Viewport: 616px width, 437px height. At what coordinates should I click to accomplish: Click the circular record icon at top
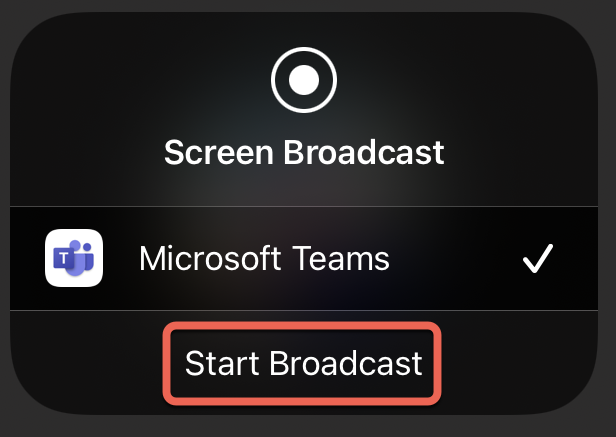pyautogui.click(x=304, y=80)
